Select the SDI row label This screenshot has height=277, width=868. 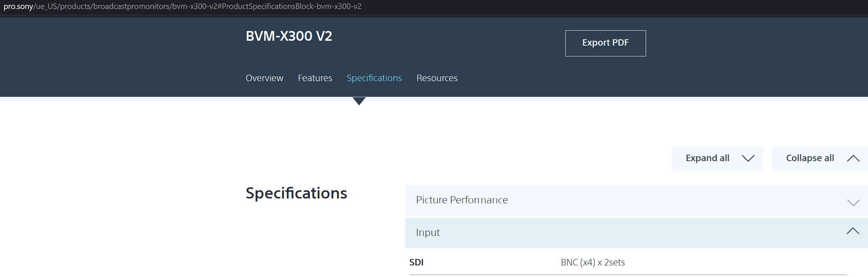(x=416, y=262)
